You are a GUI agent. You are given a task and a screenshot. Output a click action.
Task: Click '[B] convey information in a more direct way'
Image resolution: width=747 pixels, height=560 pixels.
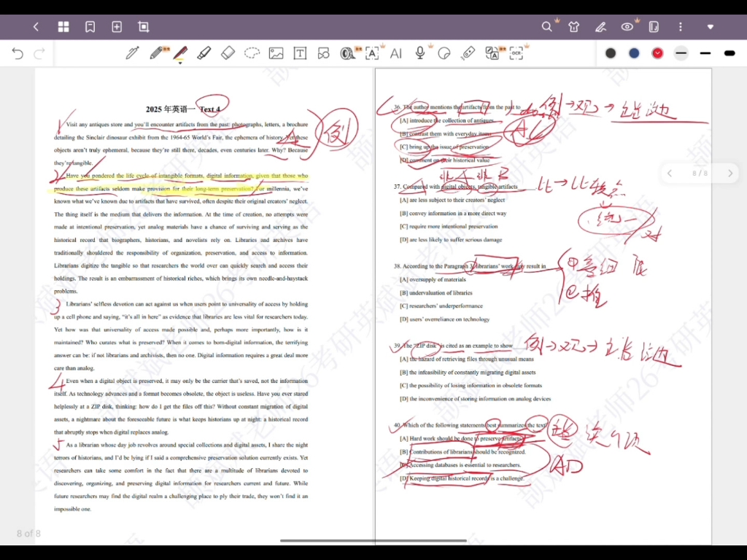tap(453, 214)
